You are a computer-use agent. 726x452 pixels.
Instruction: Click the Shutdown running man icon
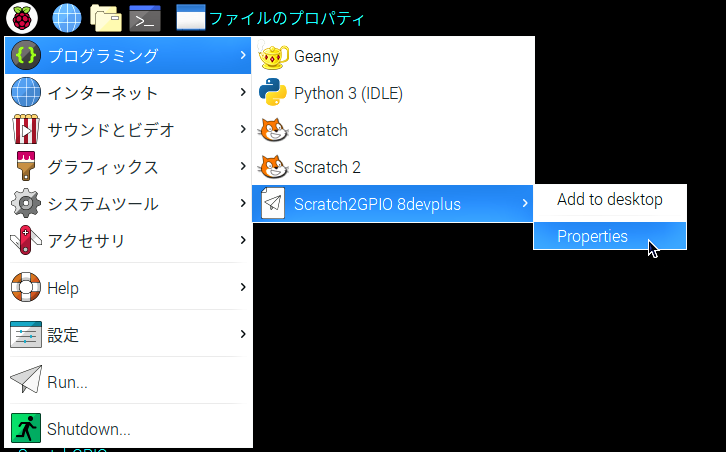26,428
